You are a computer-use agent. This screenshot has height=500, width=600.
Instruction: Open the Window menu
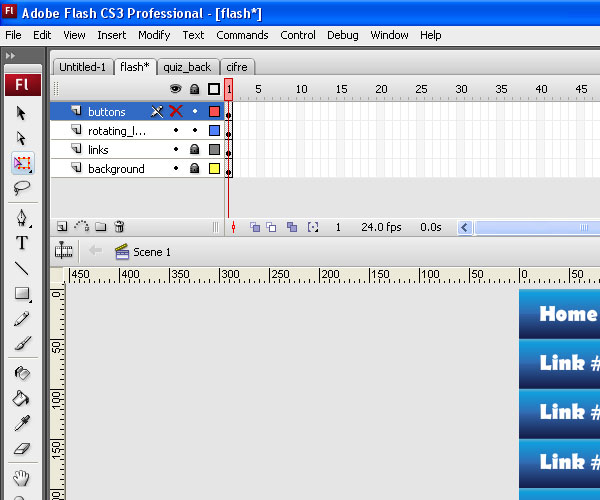click(389, 35)
